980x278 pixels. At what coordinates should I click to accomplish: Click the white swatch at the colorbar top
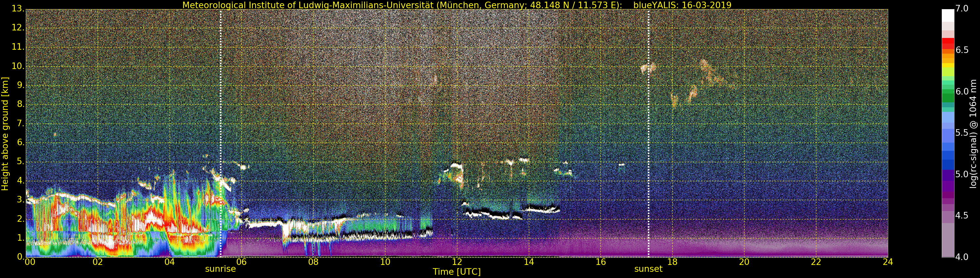pos(948,15)
